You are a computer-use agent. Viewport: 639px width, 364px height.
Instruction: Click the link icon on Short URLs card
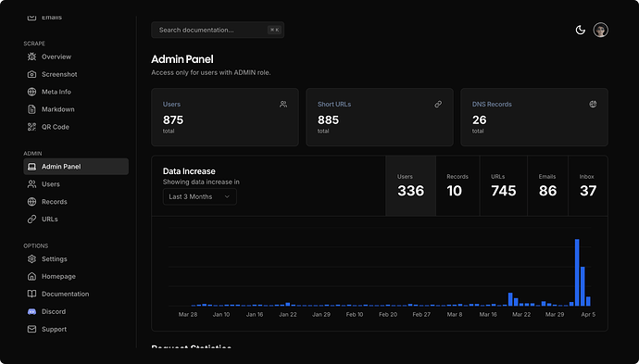pos(438,105)
